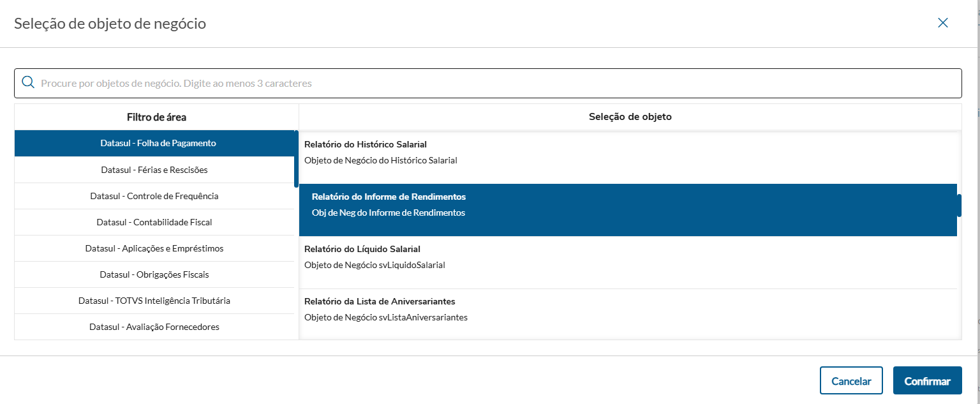The height and width of the screenshot is (404, 980).
Task: Select Datasul - TOTVS Inteligência Tributária
Action: coord(154,301)
